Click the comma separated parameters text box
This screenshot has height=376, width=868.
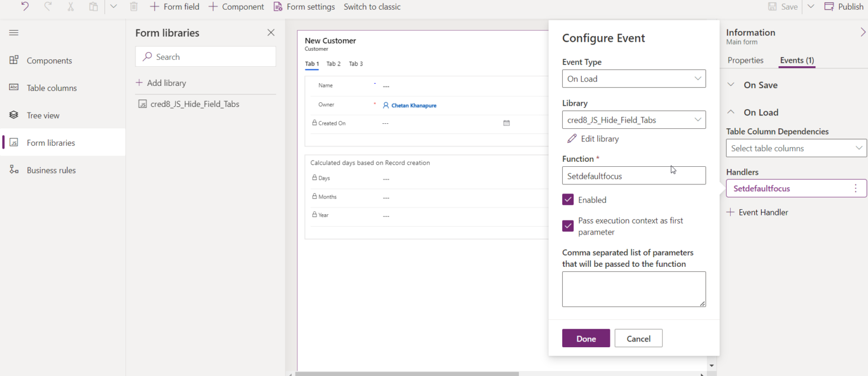click(x=633, y=288)
